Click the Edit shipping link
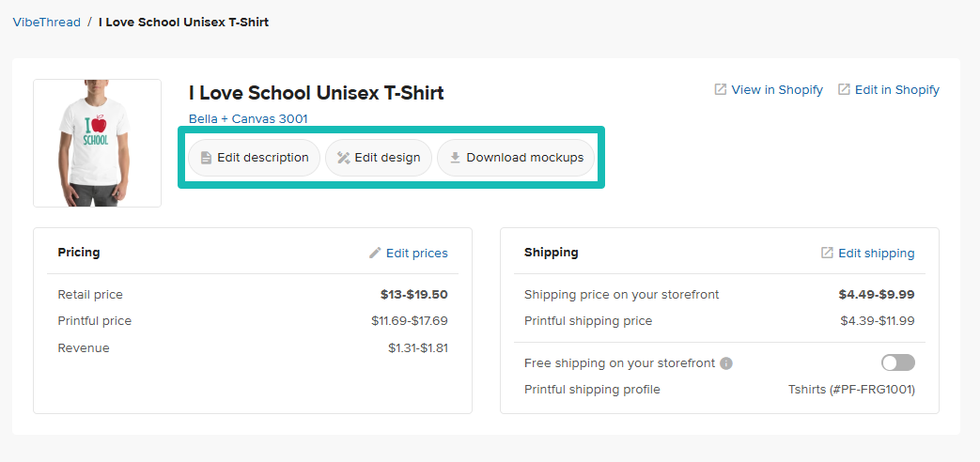This screenshot has height=462, width=980. tap(876, 253)
